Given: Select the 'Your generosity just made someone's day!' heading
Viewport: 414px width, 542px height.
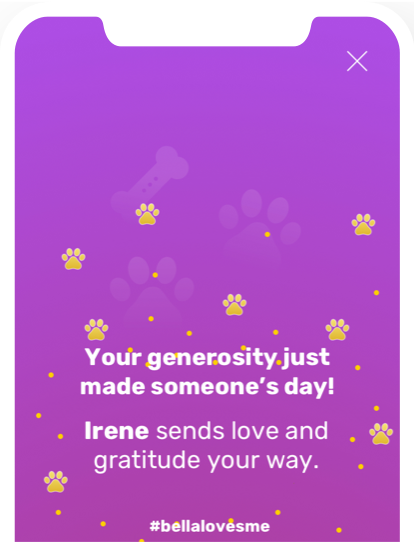Looking at the screenshot, I should (x=207, y=372).
